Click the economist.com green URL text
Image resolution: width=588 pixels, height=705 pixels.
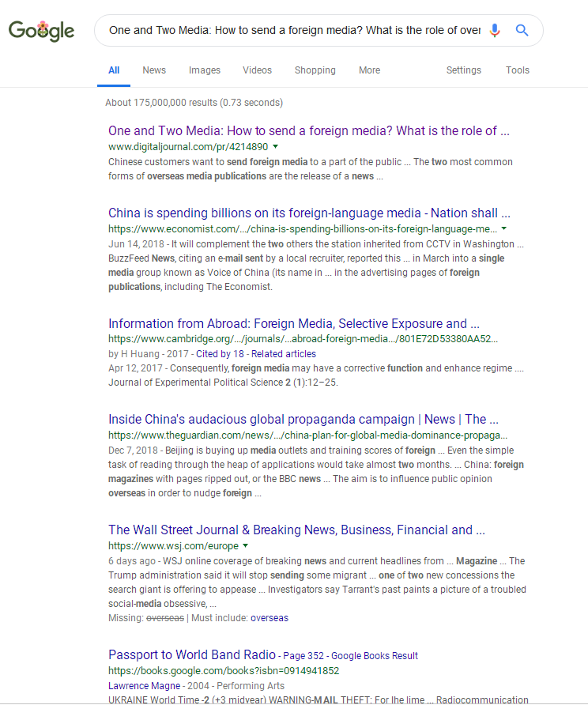click(x=303, y=229)
